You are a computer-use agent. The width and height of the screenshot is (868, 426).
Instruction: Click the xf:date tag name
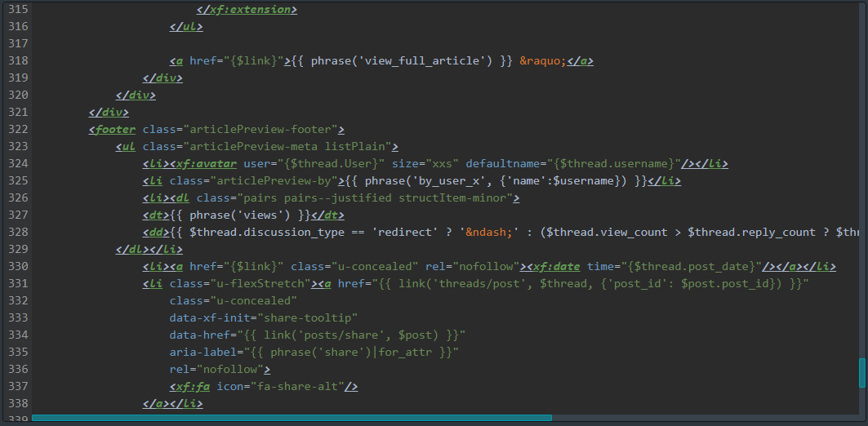pyautogui.click(x=555, y=267)
